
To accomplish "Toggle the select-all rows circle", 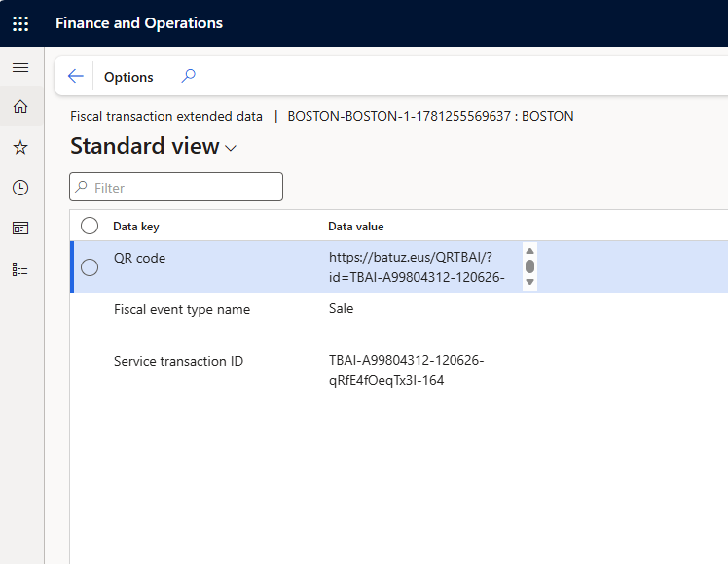I will 90,226.
